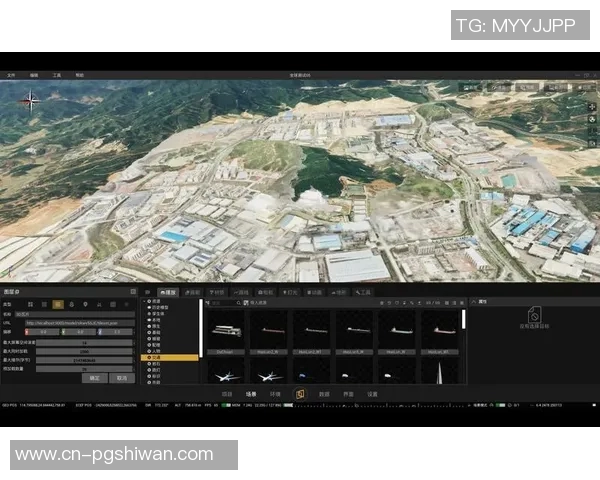Click the 预加载数量 value field
600x480 pixels.
(x=84, y=369)
